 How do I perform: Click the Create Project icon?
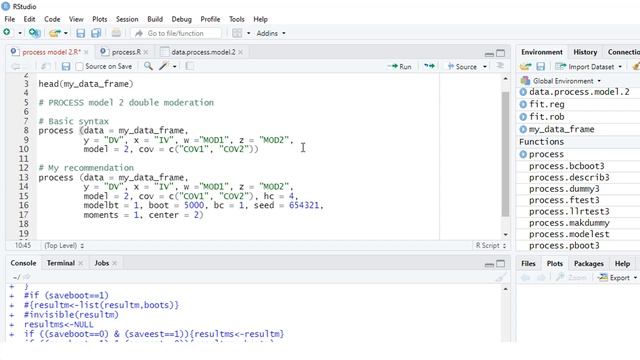pyautogui.click(x=34, y=33)
